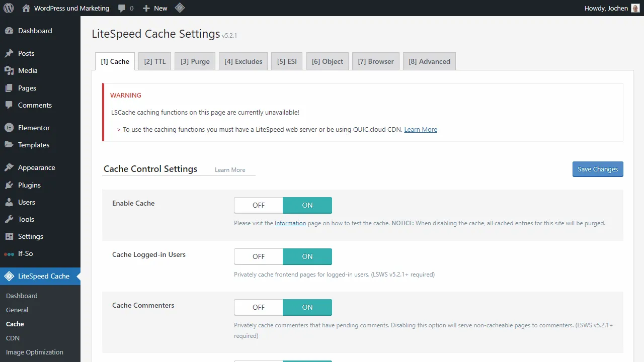
Task: Switch Cache Commenters to ON
Action: pyautogui.click(x=307, y=307)
